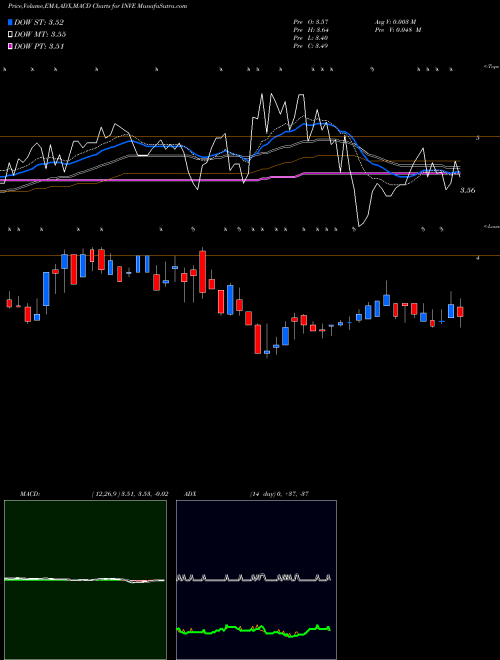This screenshot has height=660, width=500.
Task: Click the 'Pre O: 3.57' value
Action: pos(311,21)
